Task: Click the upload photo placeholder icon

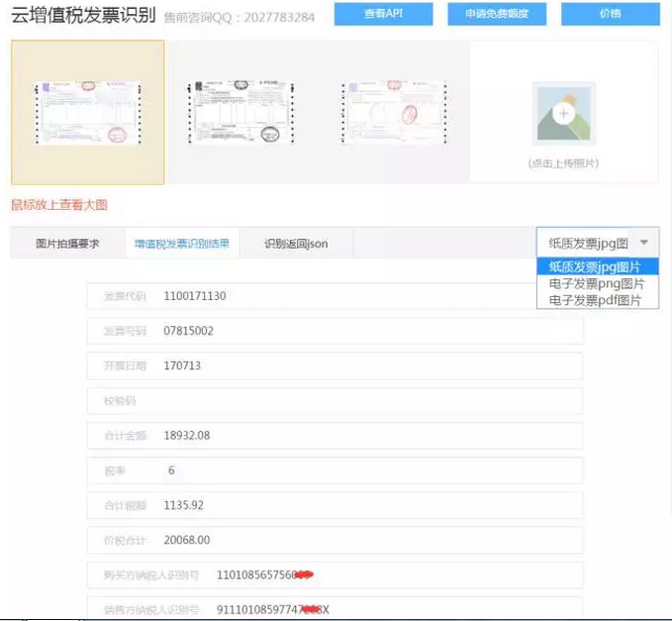Action: pyautogui.click(x=564, y=114)
